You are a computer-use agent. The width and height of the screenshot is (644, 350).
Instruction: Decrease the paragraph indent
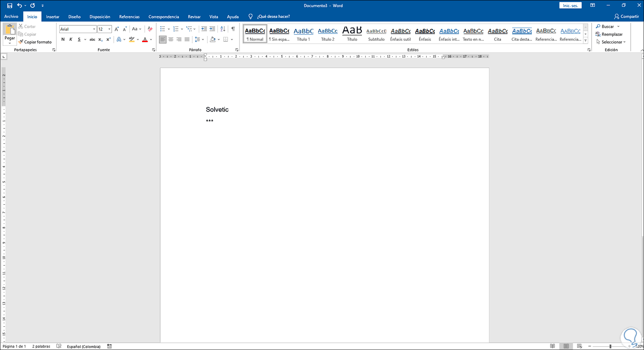click(x=204, y=29)
